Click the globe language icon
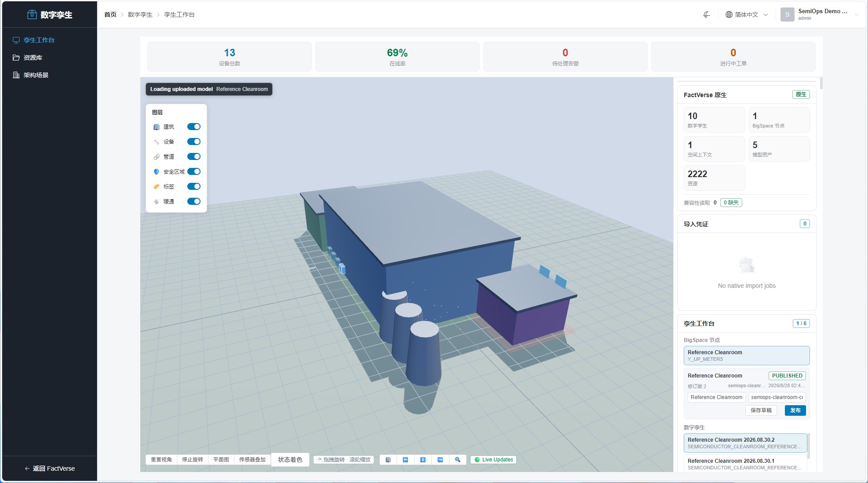 729,15
